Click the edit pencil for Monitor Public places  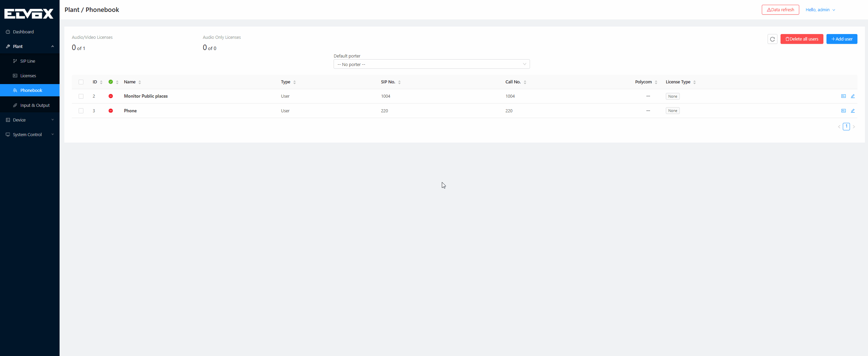coord(853,96)
